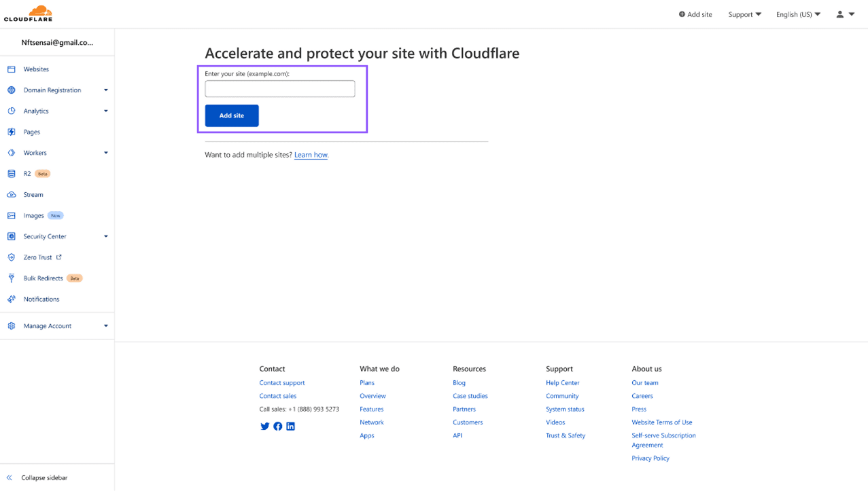Click the blue Add site button
Image resolution: width=868 pixels, height=491 pixels.
coord(232,115)
